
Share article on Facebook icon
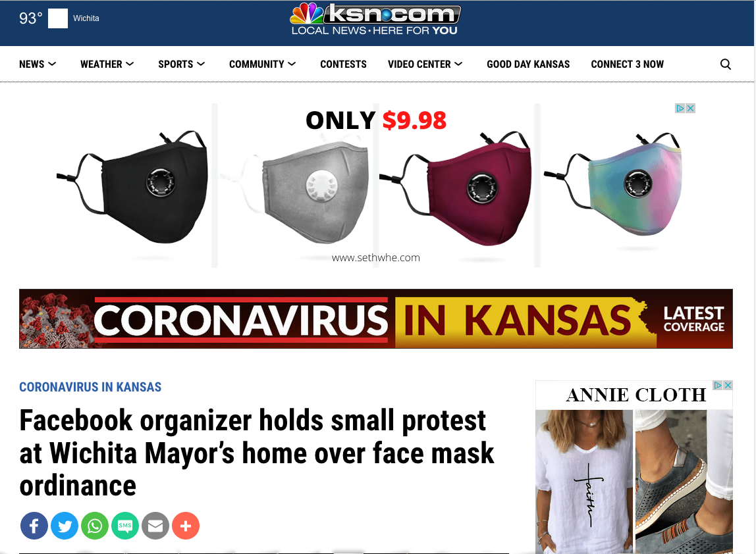[x=34, y=526]
